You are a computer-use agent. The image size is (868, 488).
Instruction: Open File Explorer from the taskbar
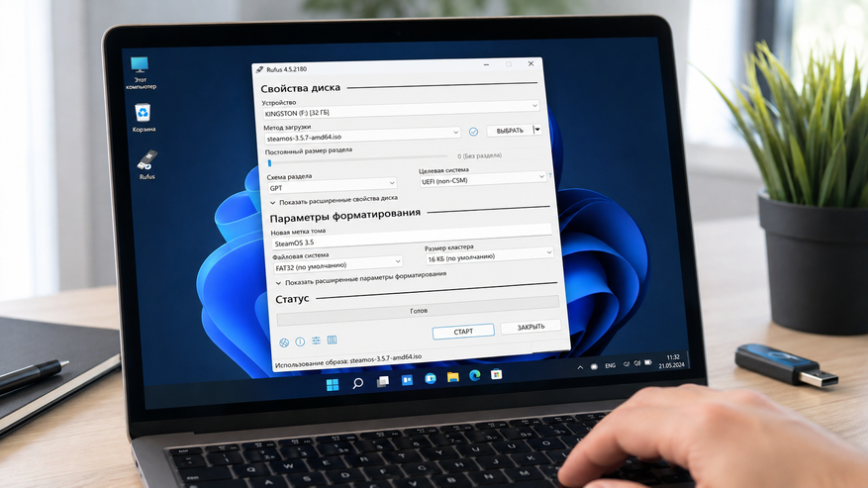(453, 377)
